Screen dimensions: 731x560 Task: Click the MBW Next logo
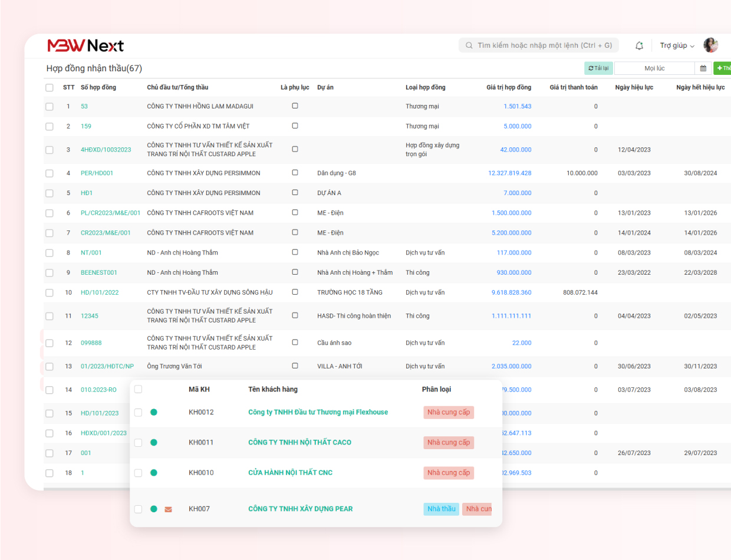(x=85, y=45)
